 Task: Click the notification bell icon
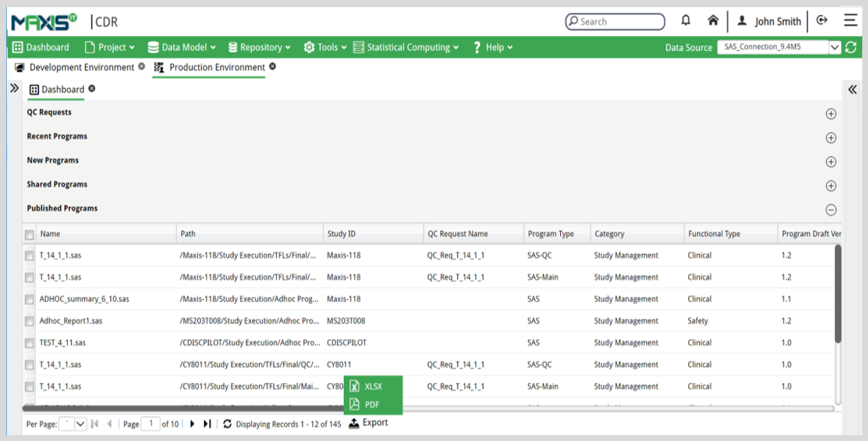tap(685, 21)
